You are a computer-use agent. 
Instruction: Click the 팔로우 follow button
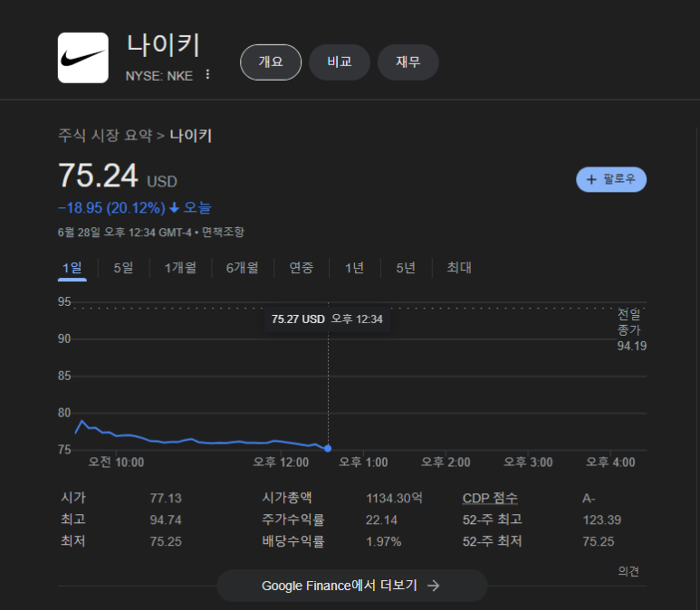(611, 179)
